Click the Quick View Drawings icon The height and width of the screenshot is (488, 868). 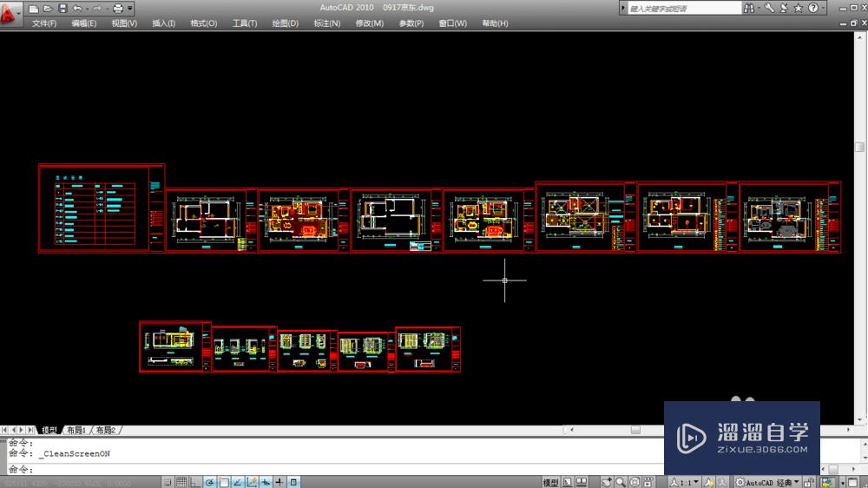(x=582, y=482)
